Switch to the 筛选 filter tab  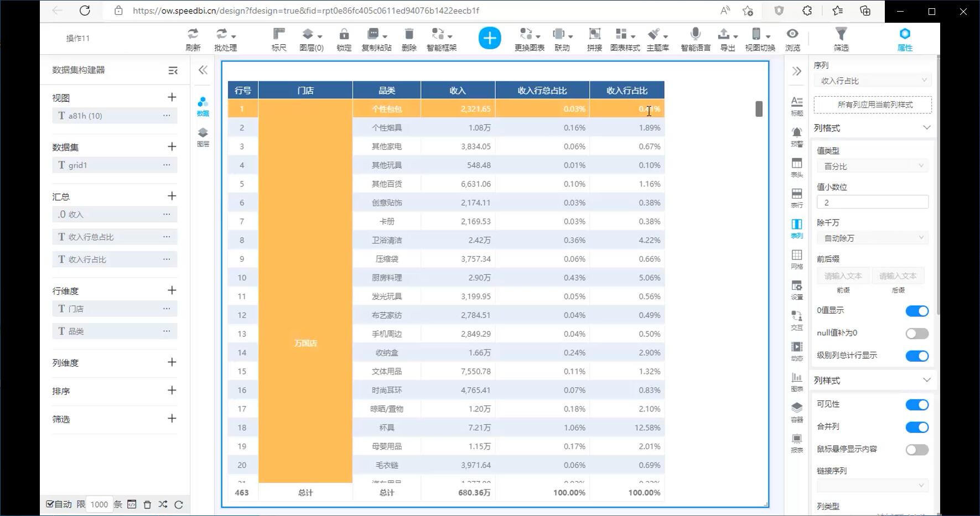tap(841, 39)
